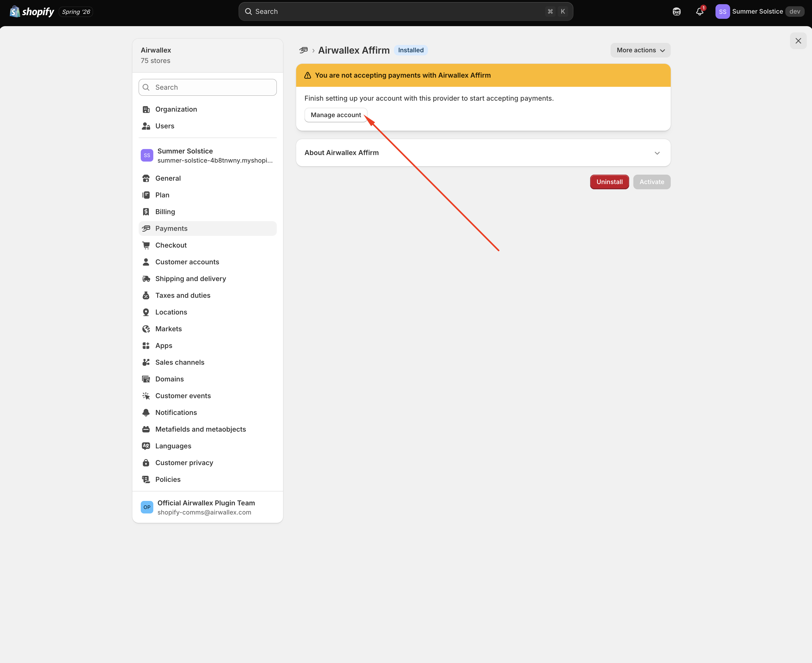
Task: Click the Locations pin icon
Action: pyautogui.click(x=146, y=312)
